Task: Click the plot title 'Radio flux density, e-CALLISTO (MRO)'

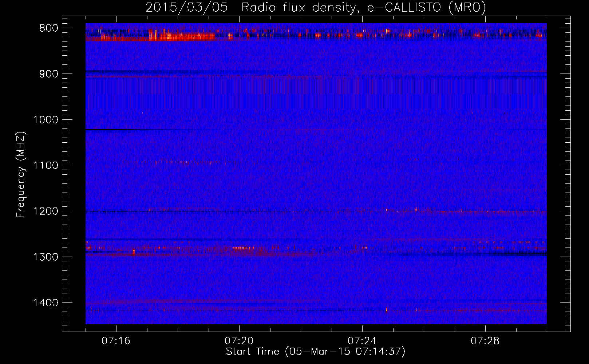Action: [363, 7]
